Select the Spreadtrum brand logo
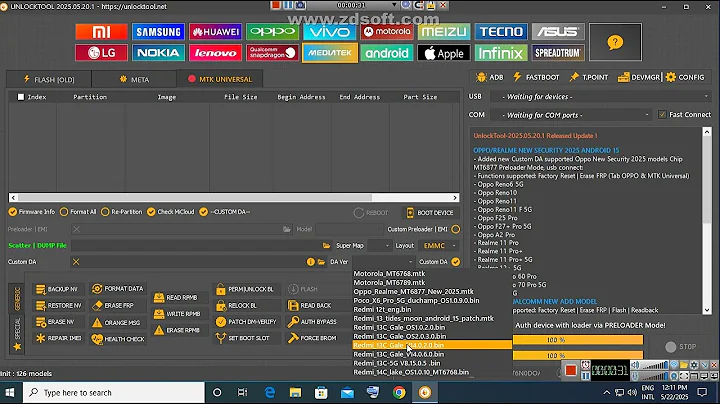 [x=558, y=53]
